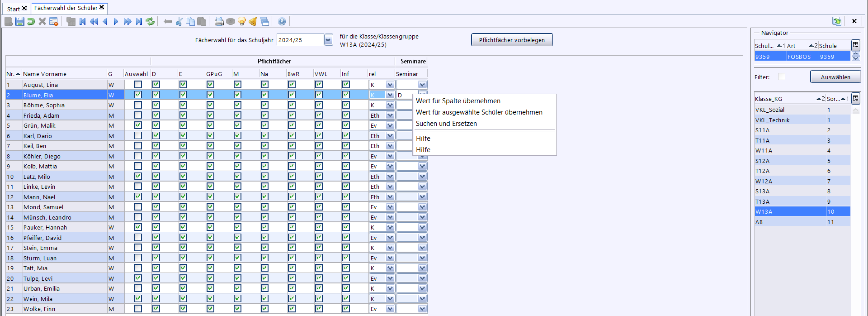Click the grey oval icon beside the printer
Screen dimensions: 868x316
[231, 21]
